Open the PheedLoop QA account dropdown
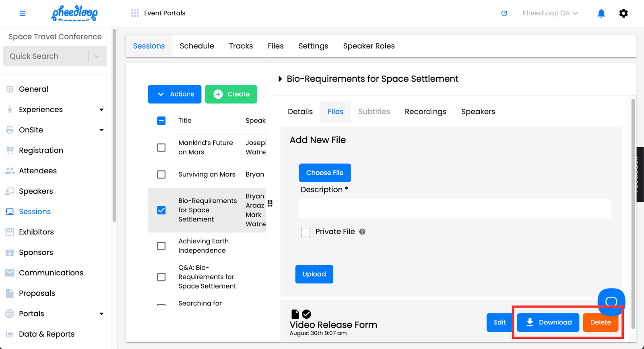This screenshot has height=349, width=644. click(x=550, y=13)
